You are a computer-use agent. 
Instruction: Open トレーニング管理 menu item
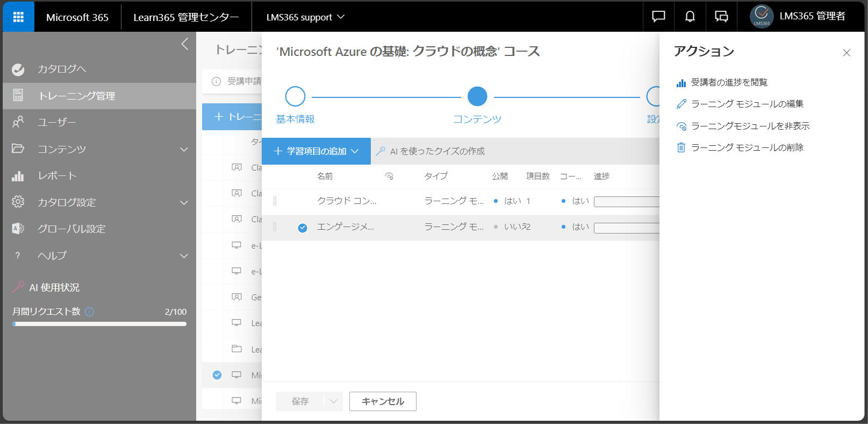77,96
